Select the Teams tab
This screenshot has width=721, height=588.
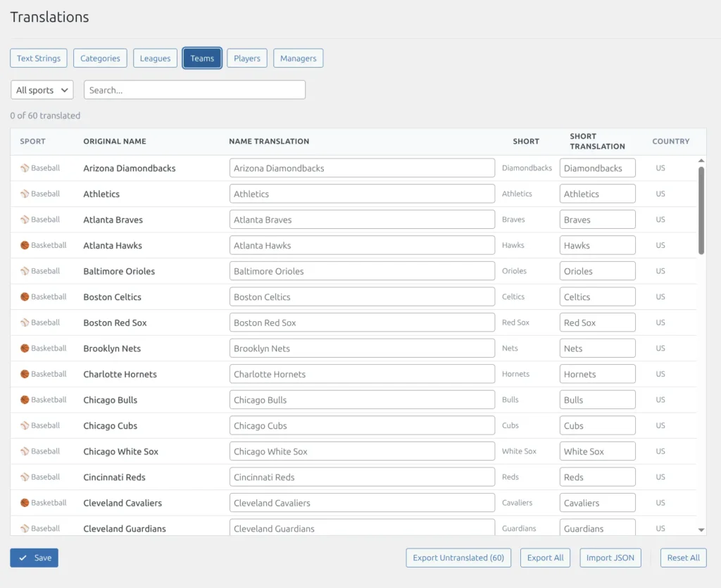tap(202, 58)
